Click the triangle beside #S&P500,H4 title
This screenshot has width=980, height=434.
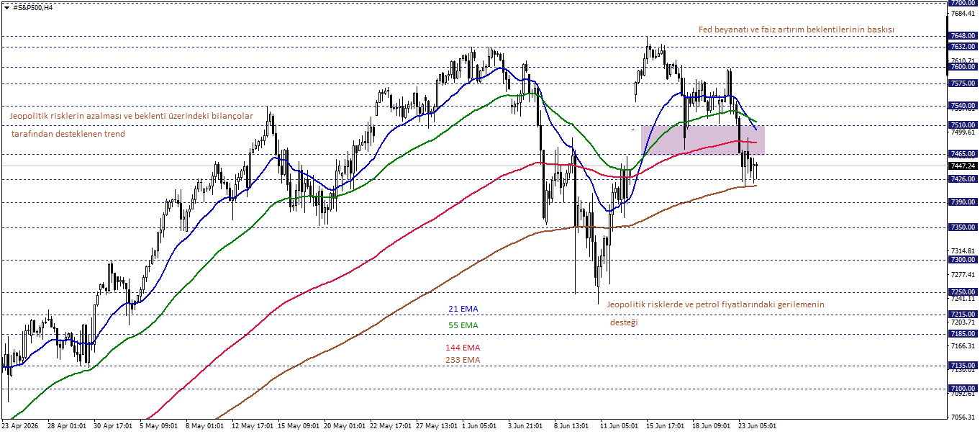tap(6, 7)
